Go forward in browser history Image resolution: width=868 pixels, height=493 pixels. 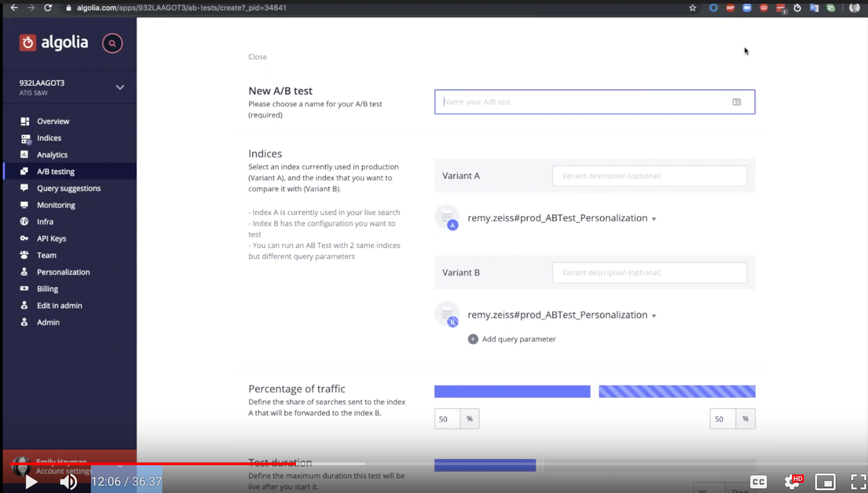point(31,8)
